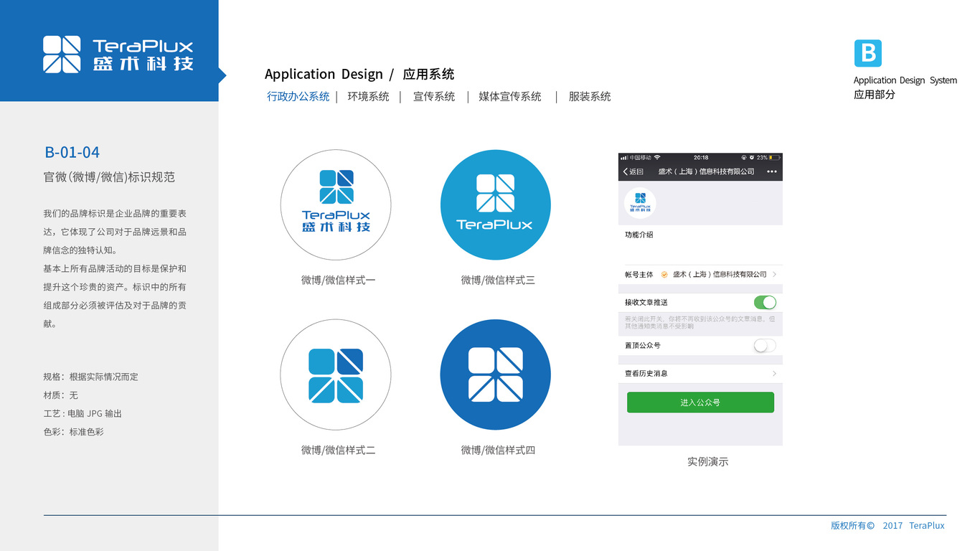Viewport: 980px width, 551px height.
Task: Click the 20:18 clock in phone status bar
Action: (x=701, y=157)
